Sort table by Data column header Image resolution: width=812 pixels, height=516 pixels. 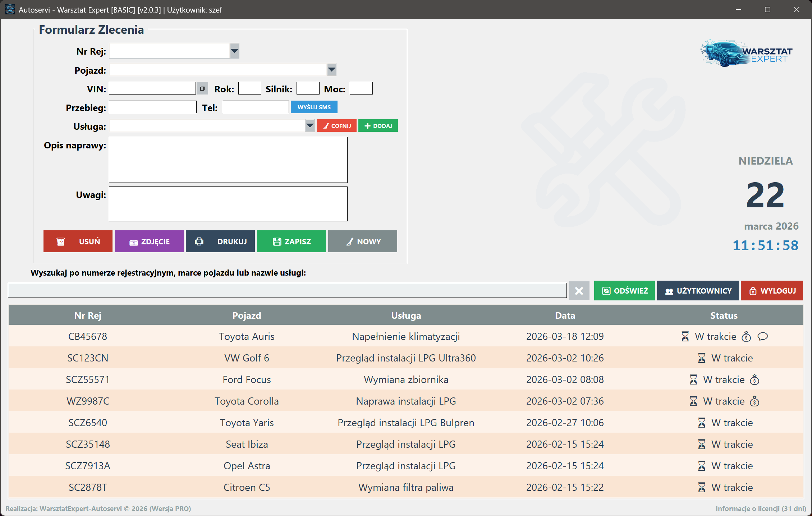pos(565,315)
